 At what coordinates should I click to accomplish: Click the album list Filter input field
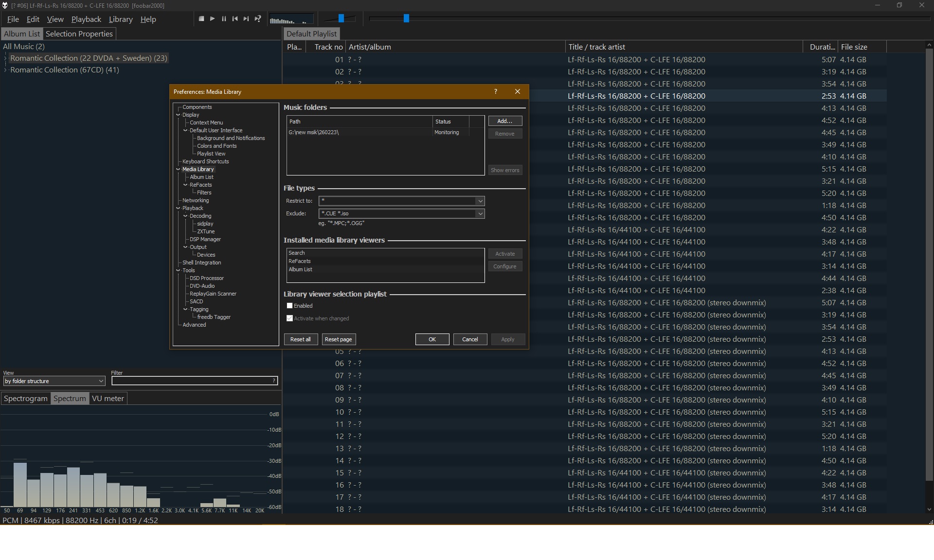pyautogui.click(x=192, y=381)
